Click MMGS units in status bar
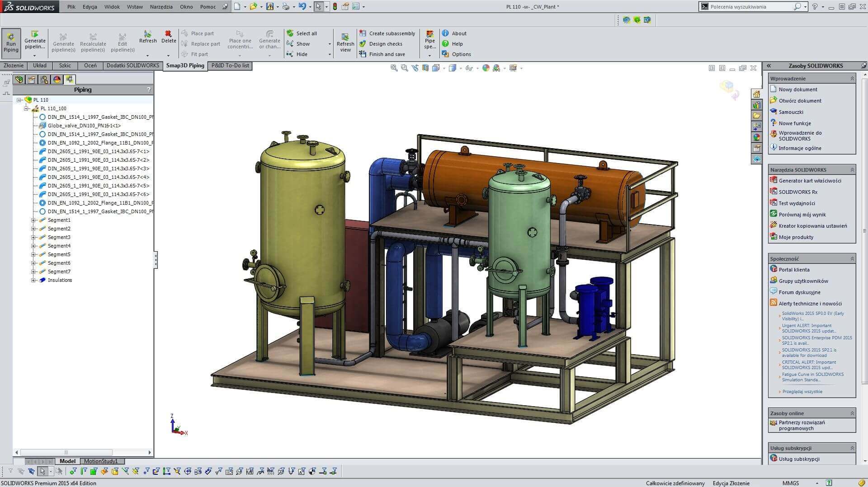868x487 pixels. [x=791, y=483]
